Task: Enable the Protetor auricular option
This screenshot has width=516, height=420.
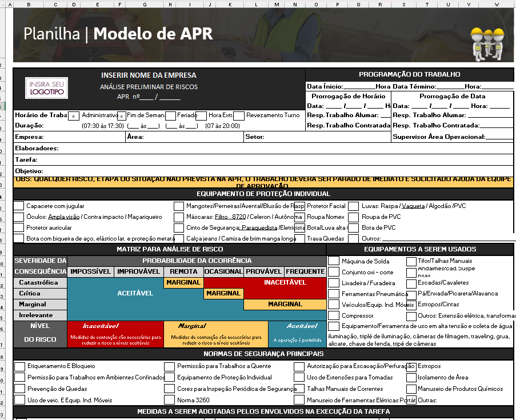Action: point(18,227)
